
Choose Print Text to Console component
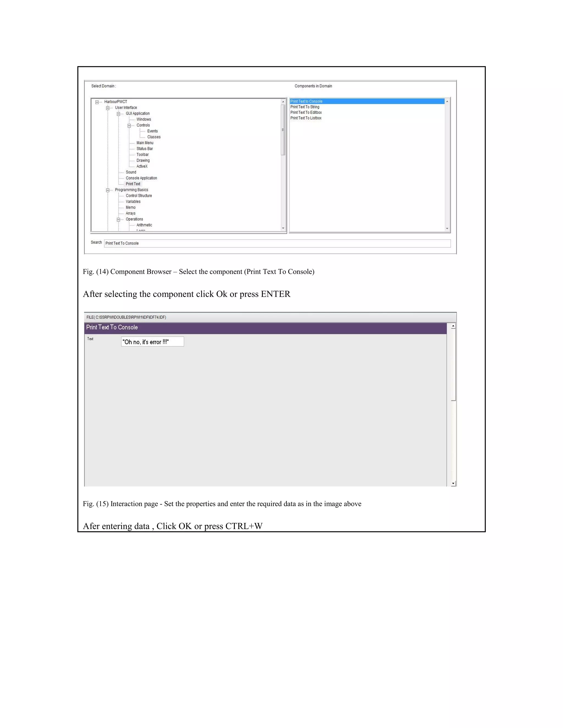[367, 101]
